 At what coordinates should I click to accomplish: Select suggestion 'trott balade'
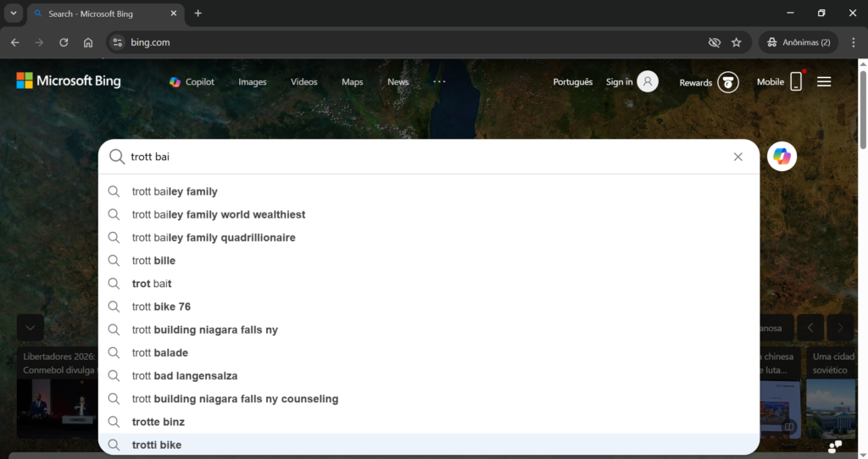pos(428,353)
